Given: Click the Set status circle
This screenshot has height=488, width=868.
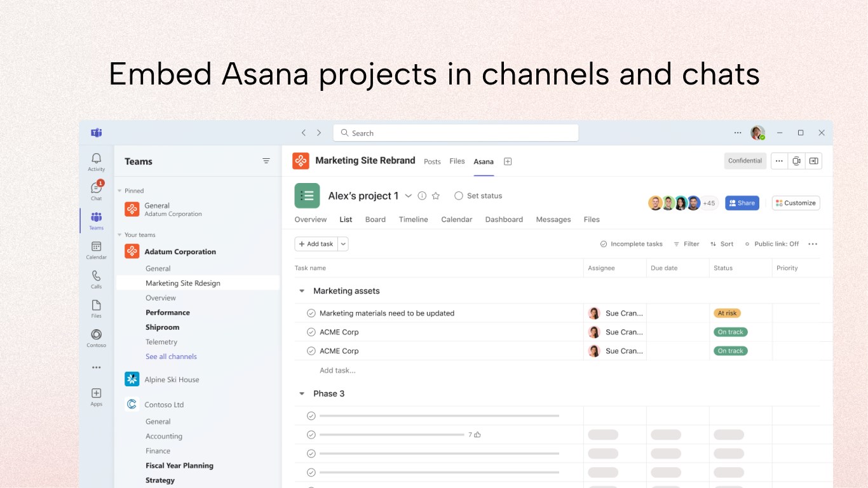Looking at the screenshot, I should [459, 196].
